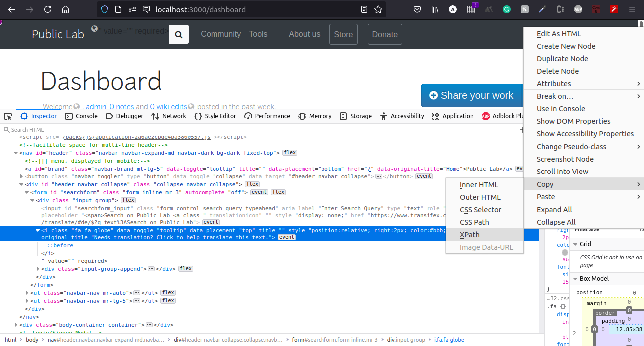Open the Adblock Plus toolbar icon

pyautogui.click(x=578, y=9)
